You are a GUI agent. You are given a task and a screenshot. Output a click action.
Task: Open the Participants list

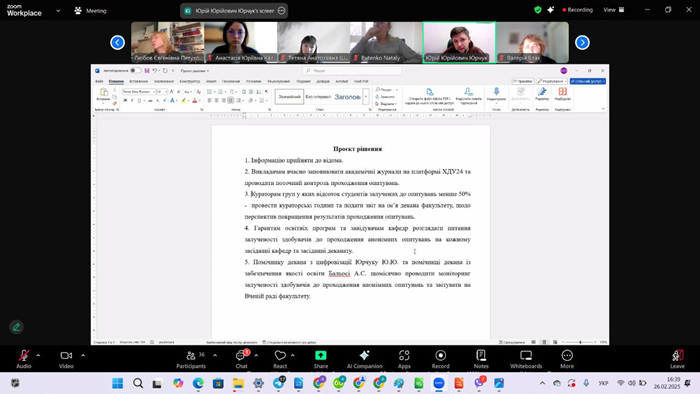(191, 359)
